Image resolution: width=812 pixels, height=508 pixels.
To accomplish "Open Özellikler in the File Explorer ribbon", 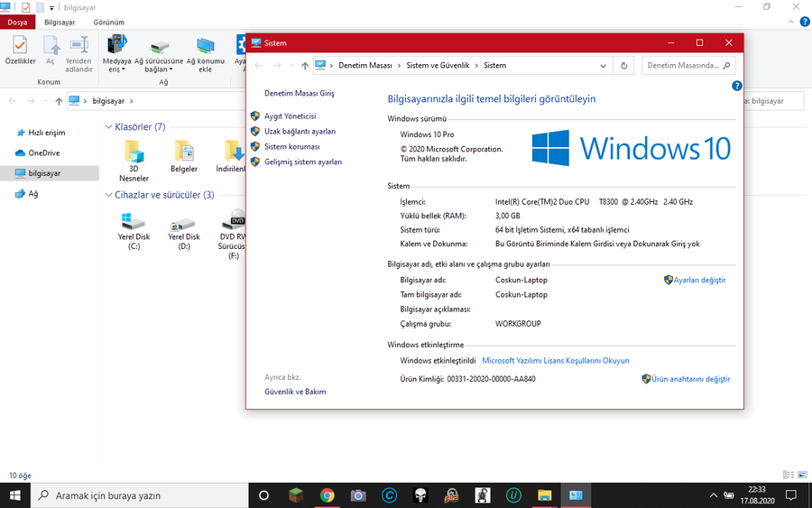I will click(x=20, y=51).
